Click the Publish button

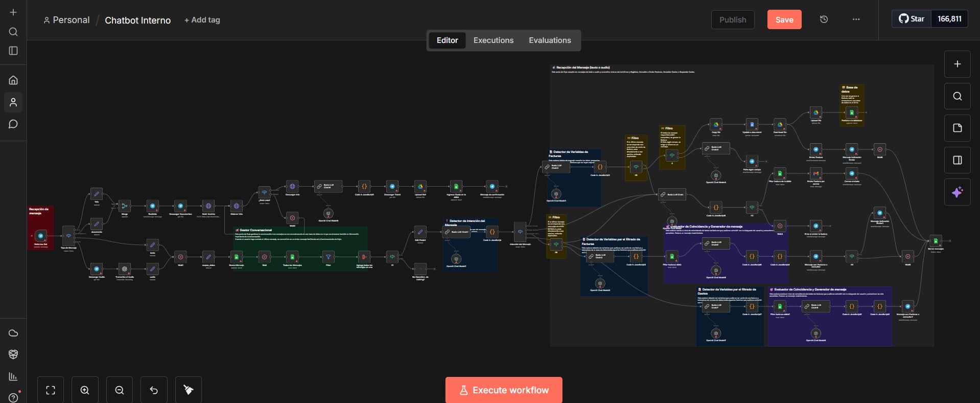[733, 19]
